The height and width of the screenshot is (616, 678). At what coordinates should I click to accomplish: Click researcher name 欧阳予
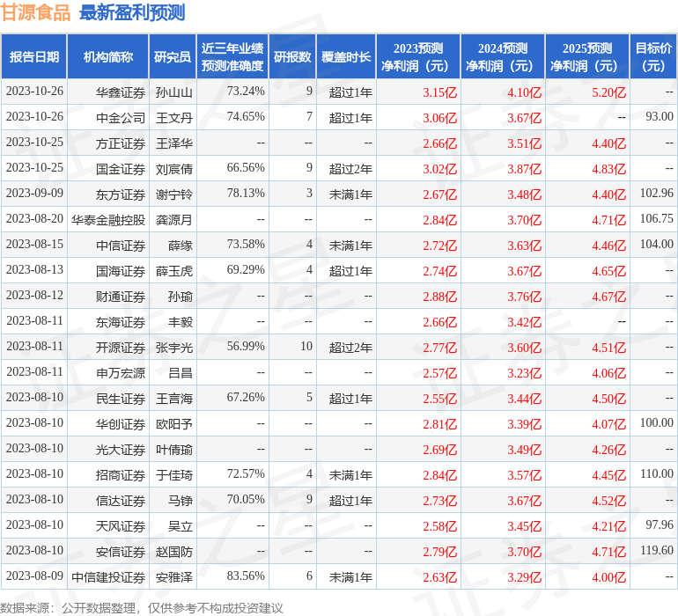(x=173, y=423)
